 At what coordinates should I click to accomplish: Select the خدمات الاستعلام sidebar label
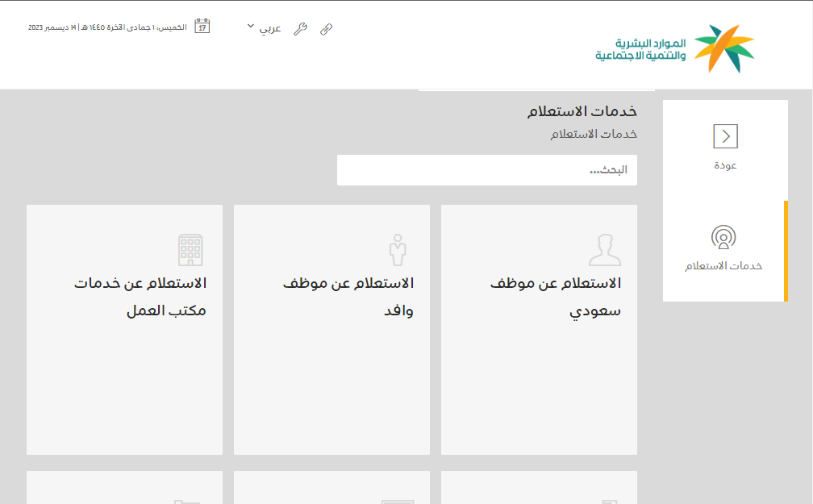click(x=723, y=266)
